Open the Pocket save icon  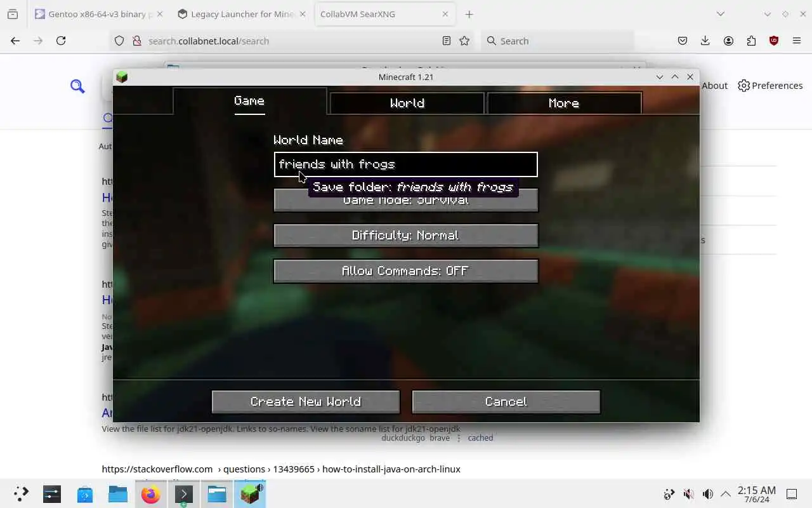[683, 41]
